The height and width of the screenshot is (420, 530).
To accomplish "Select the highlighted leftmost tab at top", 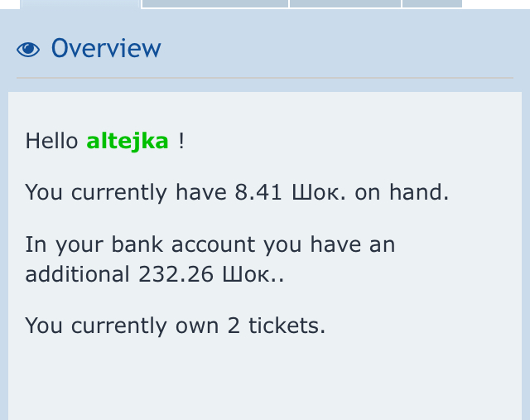I will pyautogui.click(x=79, y=3).
